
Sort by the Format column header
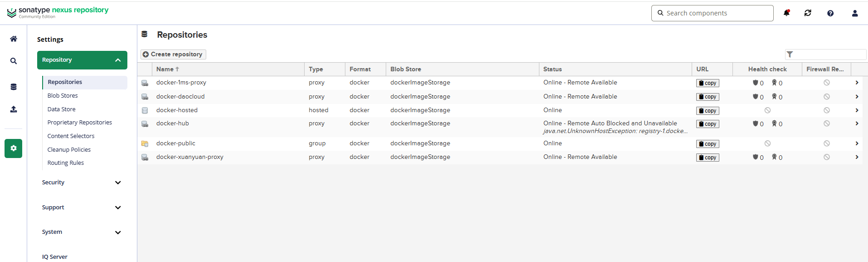point(365,69)
